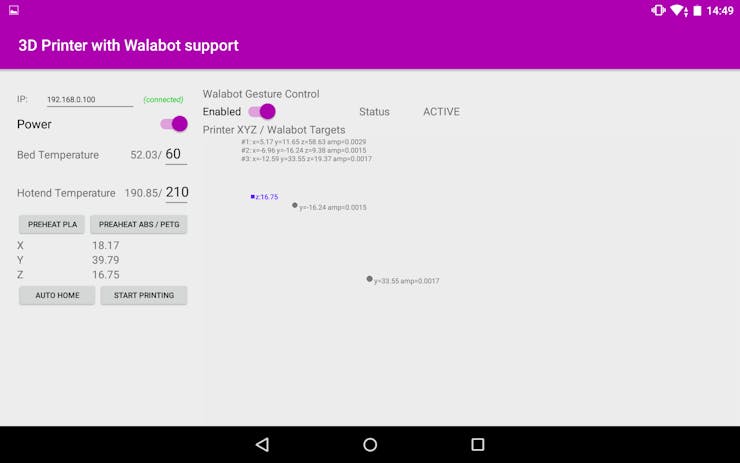Click the AUTO HOME button

[x=57, y=295]
